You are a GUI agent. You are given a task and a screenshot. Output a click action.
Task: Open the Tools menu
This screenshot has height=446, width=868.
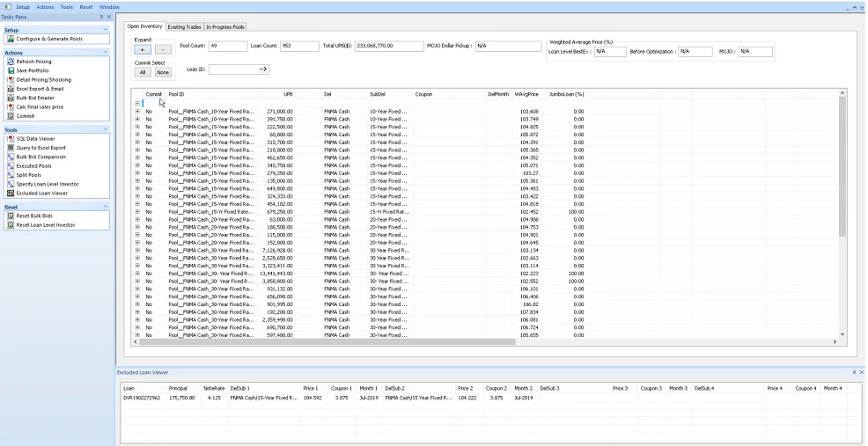[x=66, y=7]
